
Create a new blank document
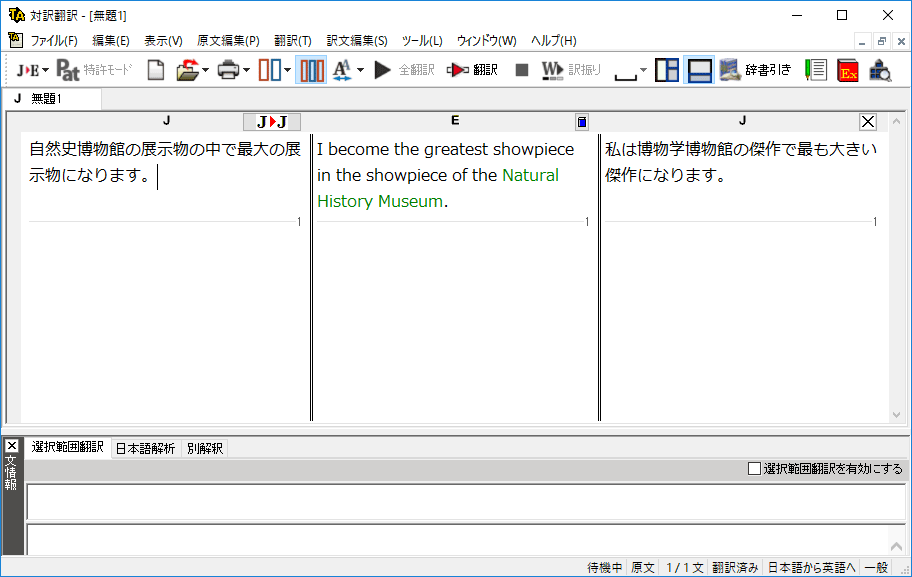(155, 70)
